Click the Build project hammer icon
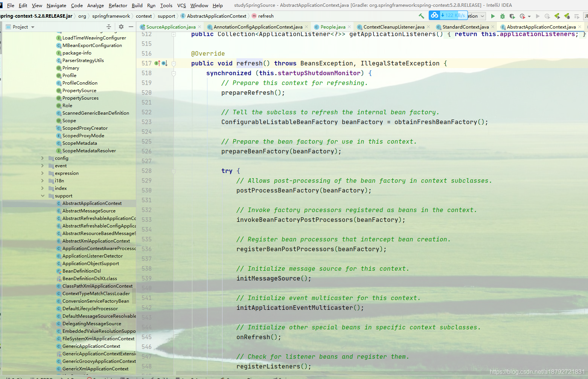The height and width of the screenshot is (379, 588). click(x=421, y=16)
